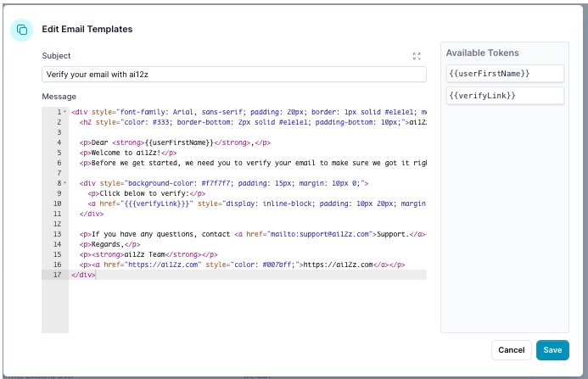
Task: Click the background-color div code line
Action: 224,183
